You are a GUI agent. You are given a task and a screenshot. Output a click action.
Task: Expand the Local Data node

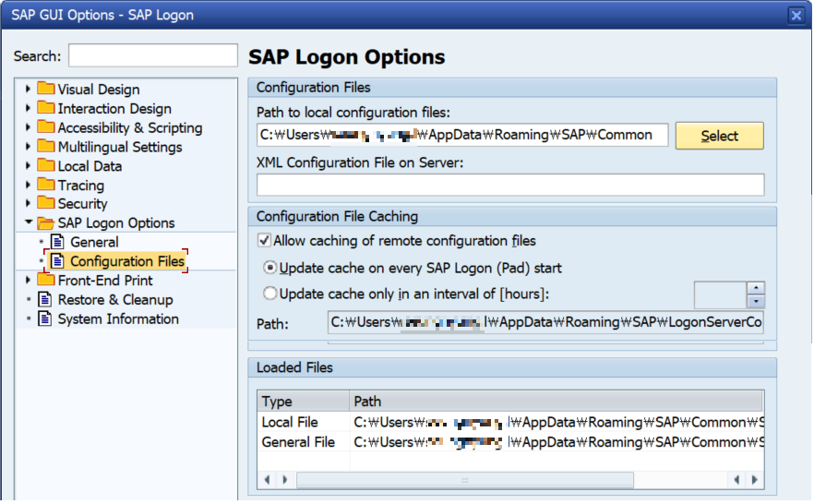click(x=28, y=165)
